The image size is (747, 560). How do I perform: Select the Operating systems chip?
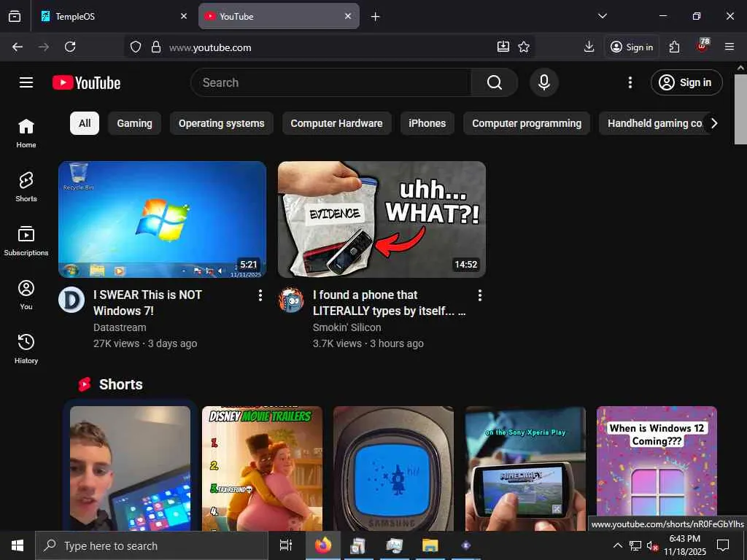click(x=222, y=123)
